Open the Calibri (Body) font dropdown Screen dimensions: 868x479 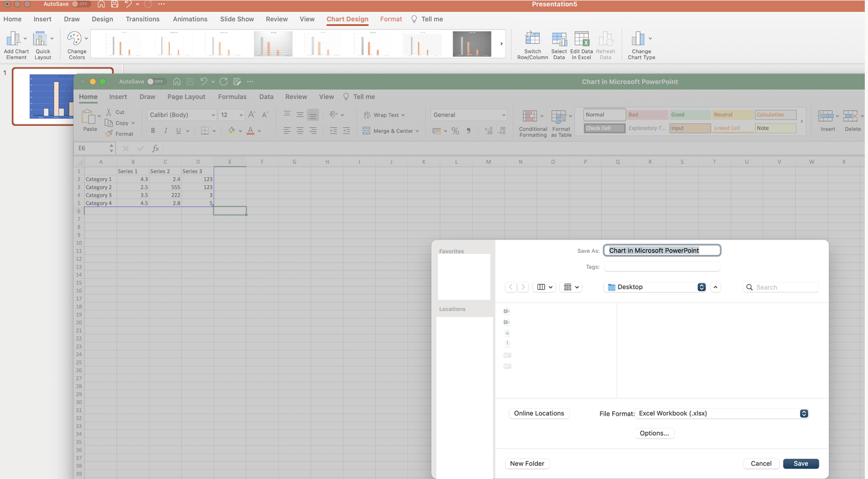pos(181,115)
